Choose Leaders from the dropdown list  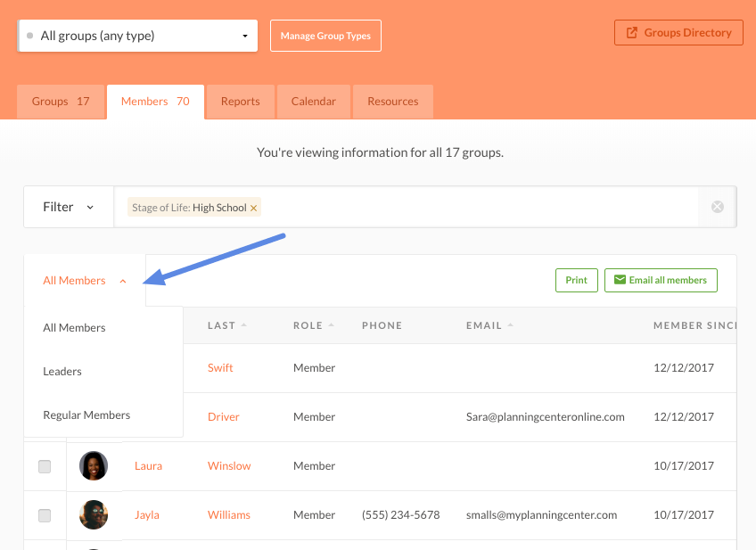[x=62, y=372]
